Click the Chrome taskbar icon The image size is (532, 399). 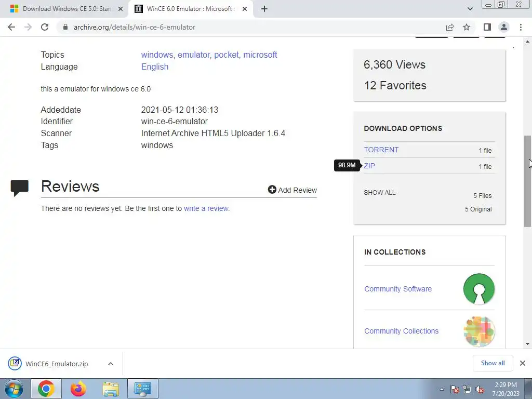pos(46,389)
